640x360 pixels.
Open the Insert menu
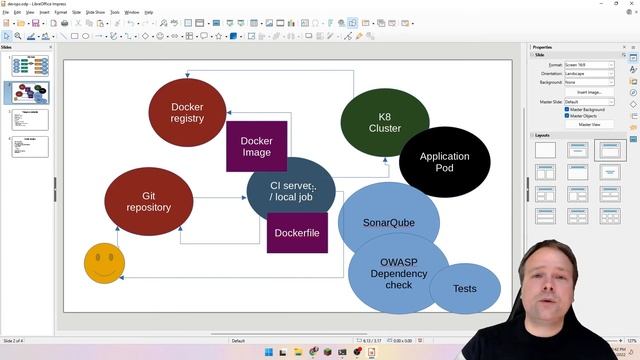coord(44,13)
